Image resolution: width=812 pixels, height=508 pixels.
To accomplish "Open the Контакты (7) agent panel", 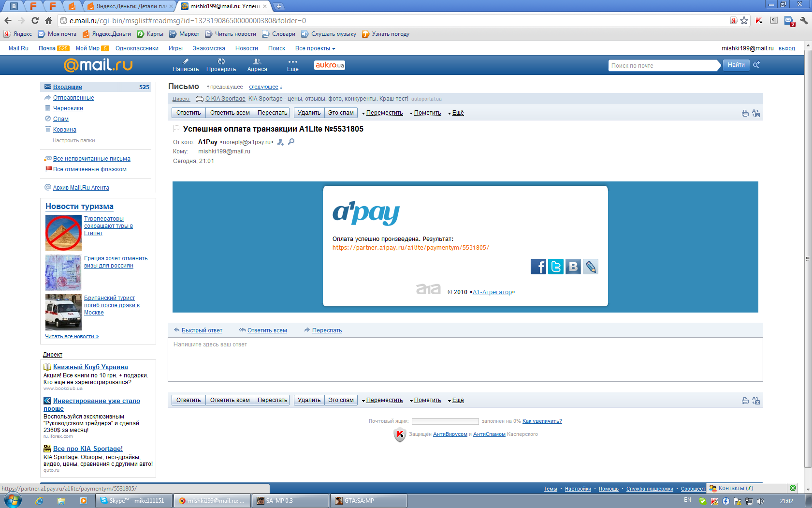I will click(746, 488).
